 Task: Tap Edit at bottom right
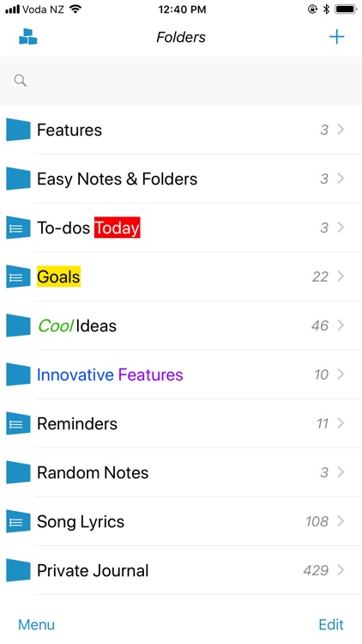(x=331, y=625)
